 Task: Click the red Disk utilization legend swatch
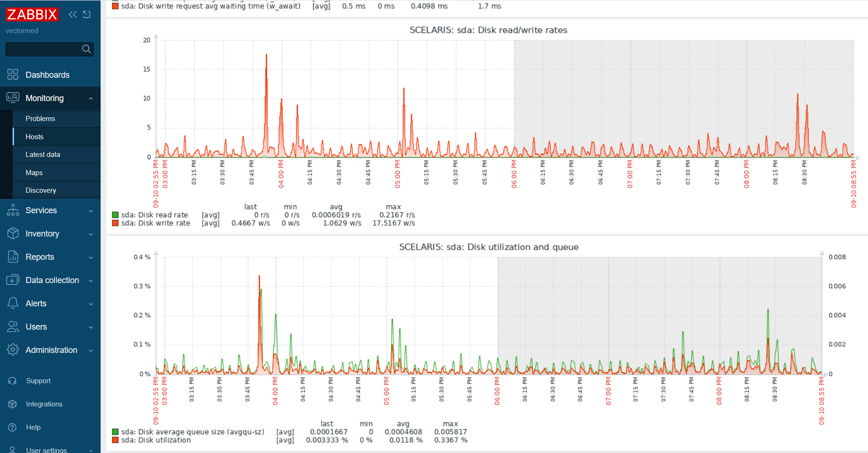pyautogui.click(x=115, y=440)
